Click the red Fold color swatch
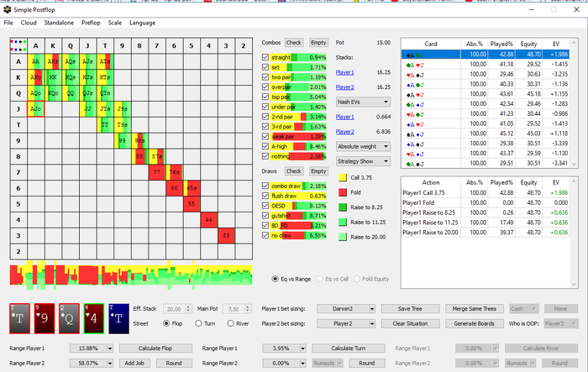The image size is (588, 372). (343, 192)
